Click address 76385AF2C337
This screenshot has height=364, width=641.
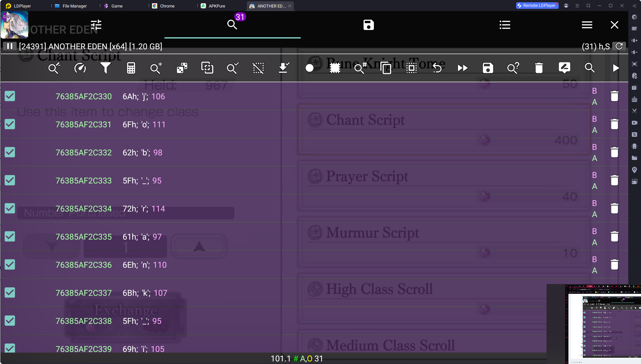pyautogui.click(x=84, y=293)
